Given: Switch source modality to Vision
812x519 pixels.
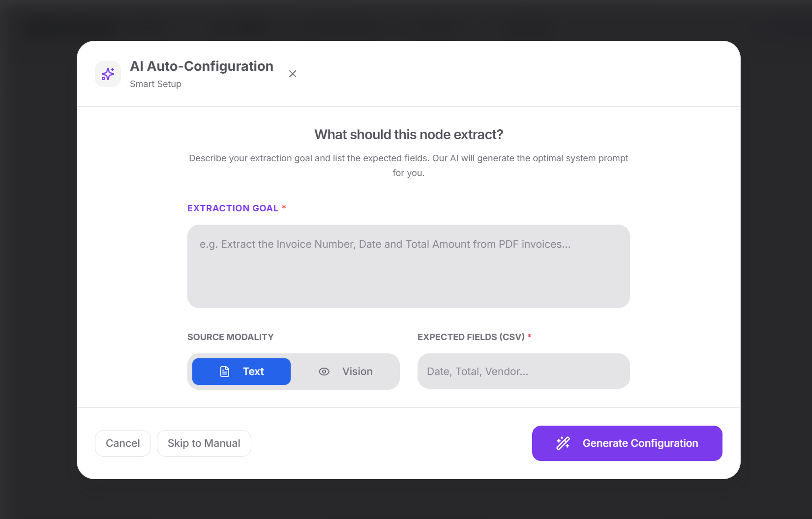Looking at the screenshot, I should [x=345, y=372].
